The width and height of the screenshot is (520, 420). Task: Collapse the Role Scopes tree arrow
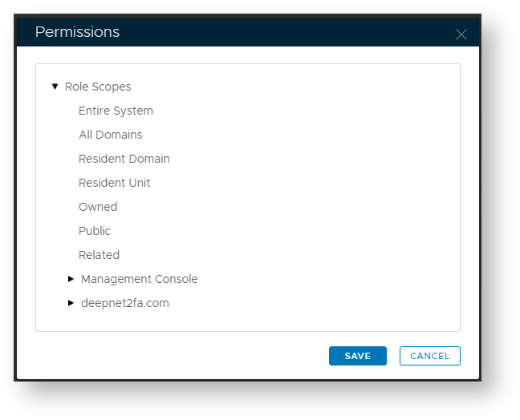tap(55, 87)
